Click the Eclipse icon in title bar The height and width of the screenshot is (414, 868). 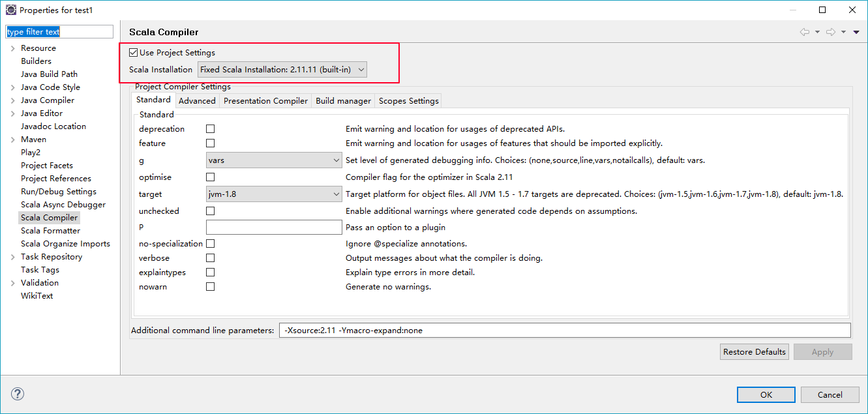click(x=11, y=10)
